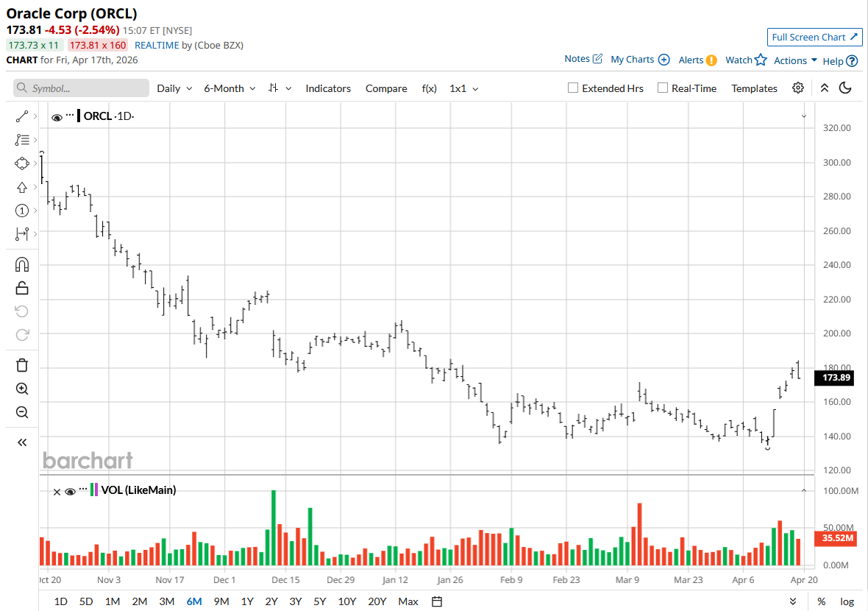Click the VOL indicator color swatch
Image resolution: width=868 pixels, height=611 pixels.
click(x=94, y=490)
